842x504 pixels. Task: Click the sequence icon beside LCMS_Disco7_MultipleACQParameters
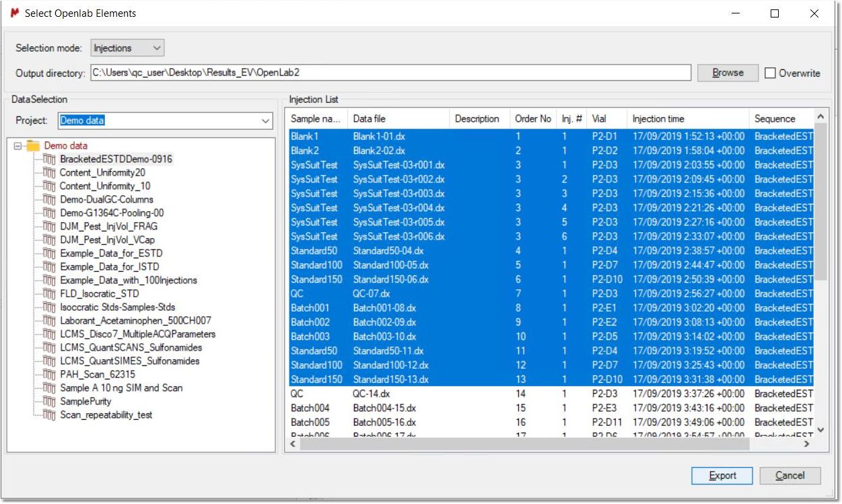(x=49, y=334)
